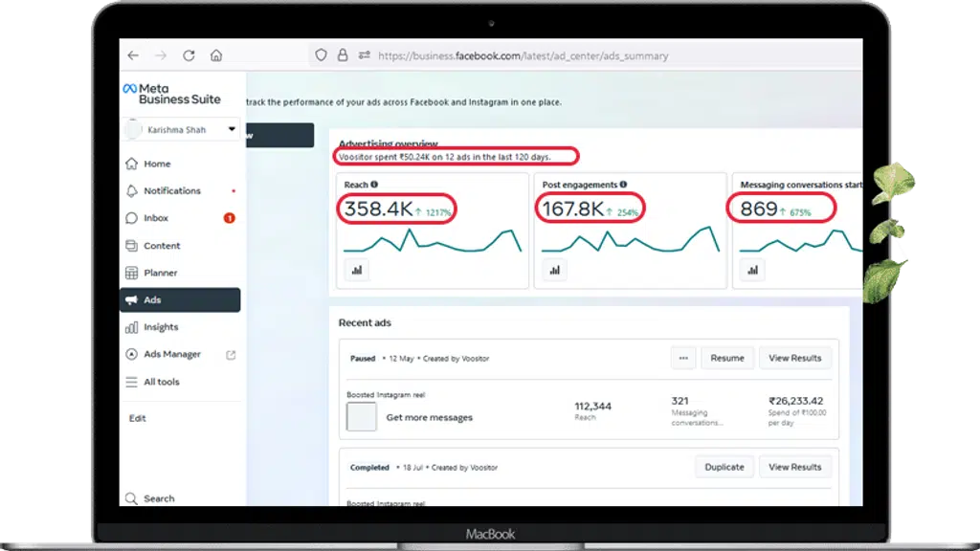The height and width of the screenshot is (551, 980).
Task: Click the shield tracking protection icon
Action: click(321, 55)
